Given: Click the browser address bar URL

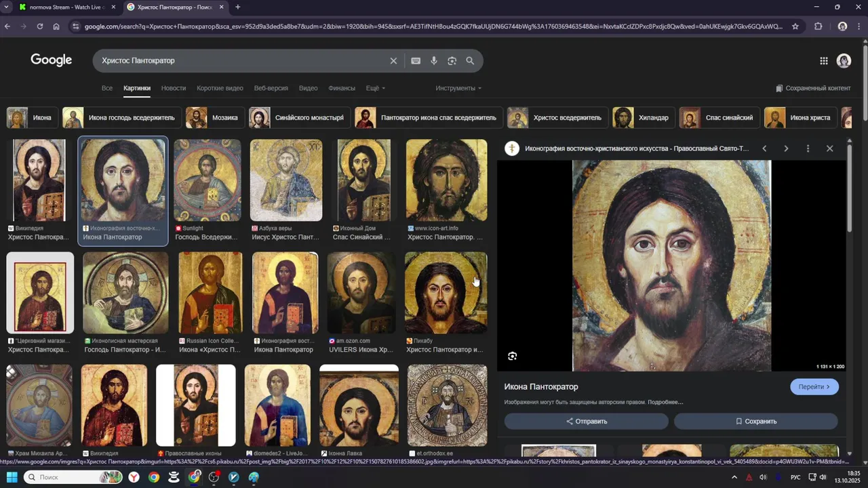Looking at the screenshot, I should coord(434,26).
